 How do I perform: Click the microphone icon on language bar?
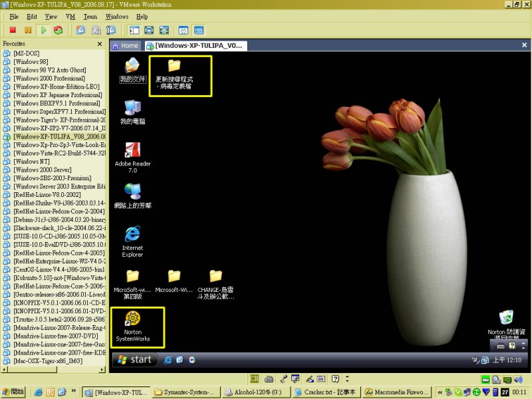(284, 378)
